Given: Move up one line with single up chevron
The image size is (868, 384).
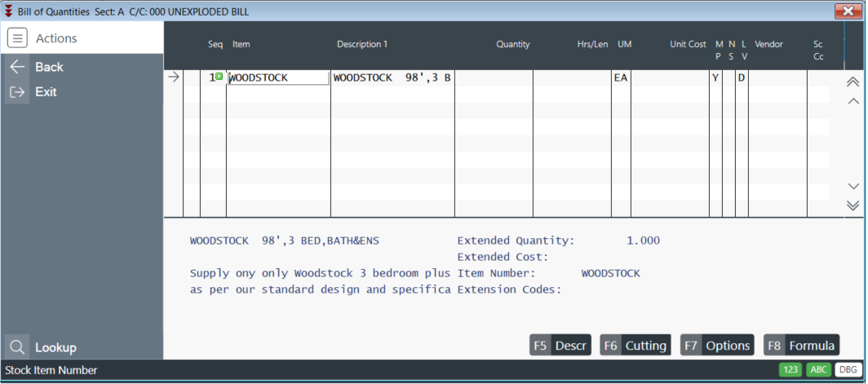Looking at the screenshot, I should [x=853, y=101].
